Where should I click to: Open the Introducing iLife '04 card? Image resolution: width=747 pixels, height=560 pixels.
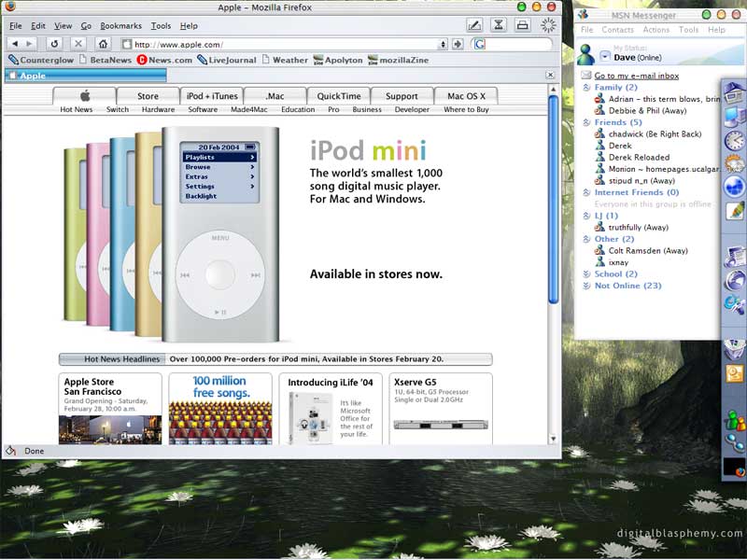click(x=331, y=409)
